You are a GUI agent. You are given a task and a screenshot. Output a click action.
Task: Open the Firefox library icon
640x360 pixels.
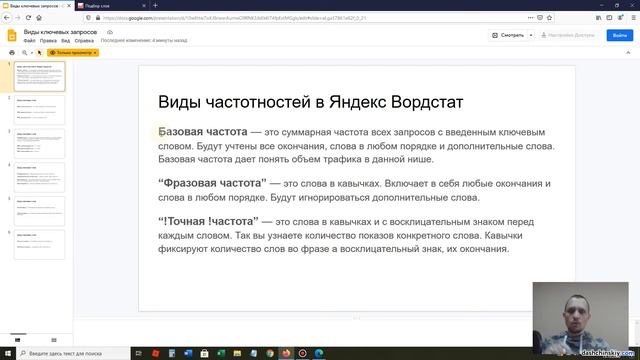[598, 18]
